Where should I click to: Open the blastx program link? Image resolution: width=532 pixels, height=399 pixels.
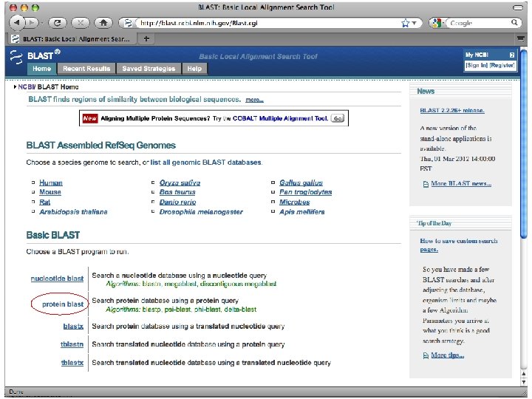pyautogui.click(x=73, y=327)
